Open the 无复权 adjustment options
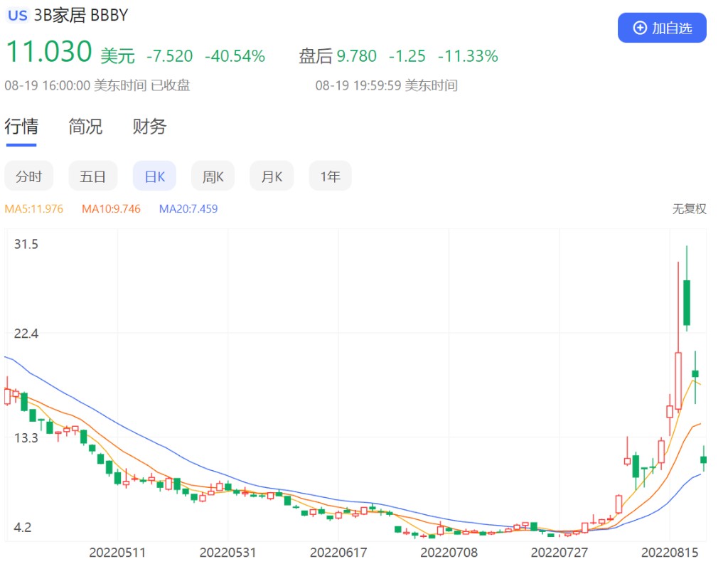Viewport: 728px width, 569px height. point(689,209)
